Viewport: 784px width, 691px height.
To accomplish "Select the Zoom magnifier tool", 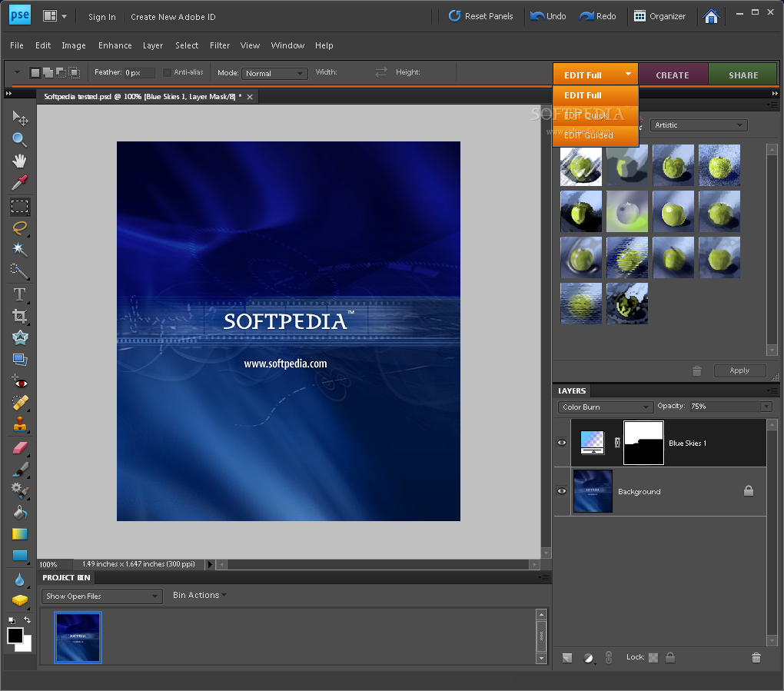I will pos(19,139).
